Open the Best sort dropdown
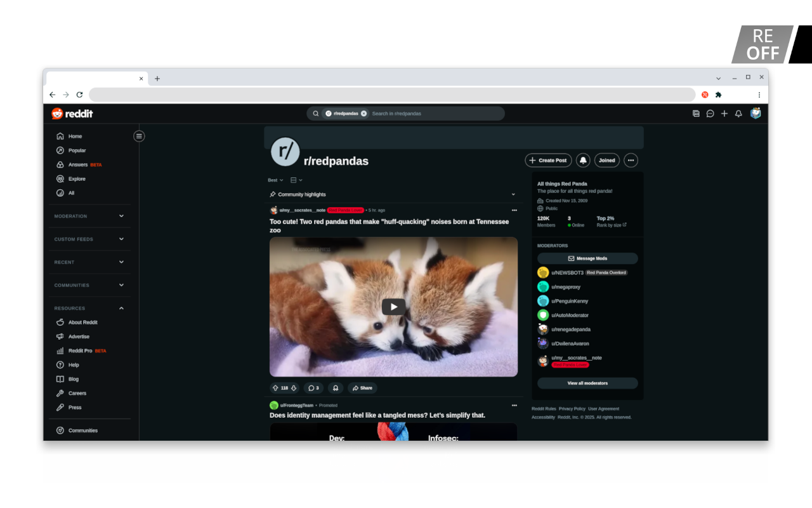812x508 pixels. (274, 180)
